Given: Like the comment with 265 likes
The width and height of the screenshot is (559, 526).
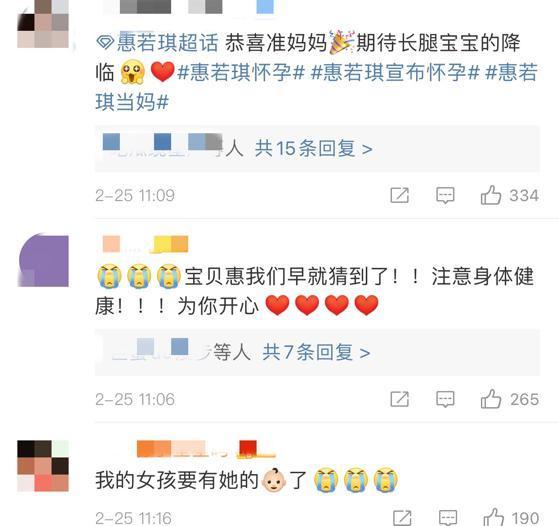Looking at the screenshot, I should click(x=491, y=399).
